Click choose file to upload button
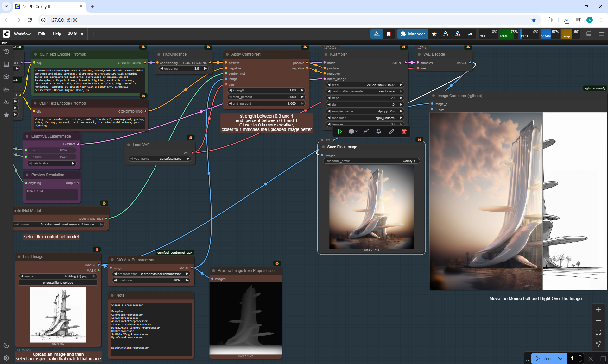The image size is (608, 364). tap(58, 283)
